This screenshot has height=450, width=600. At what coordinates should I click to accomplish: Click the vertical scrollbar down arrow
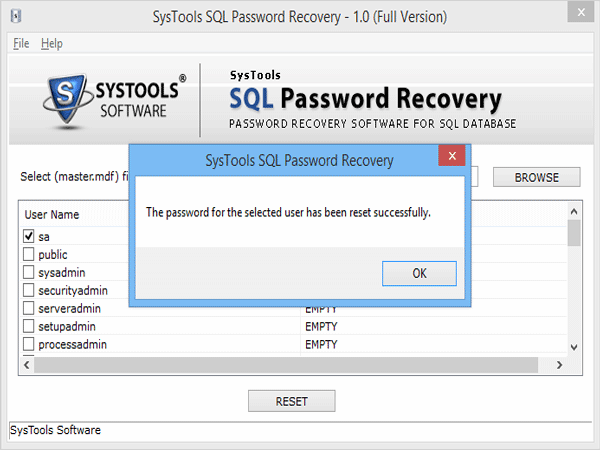pos(574,347)
